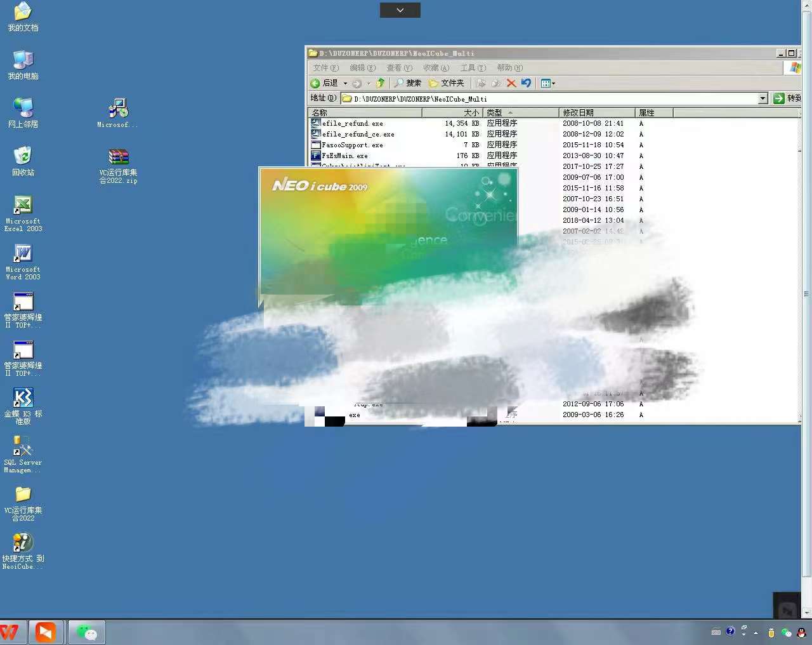Click the red Delete icon in toolbar
The width and height of the screenshot is (812, 645).
511,83
